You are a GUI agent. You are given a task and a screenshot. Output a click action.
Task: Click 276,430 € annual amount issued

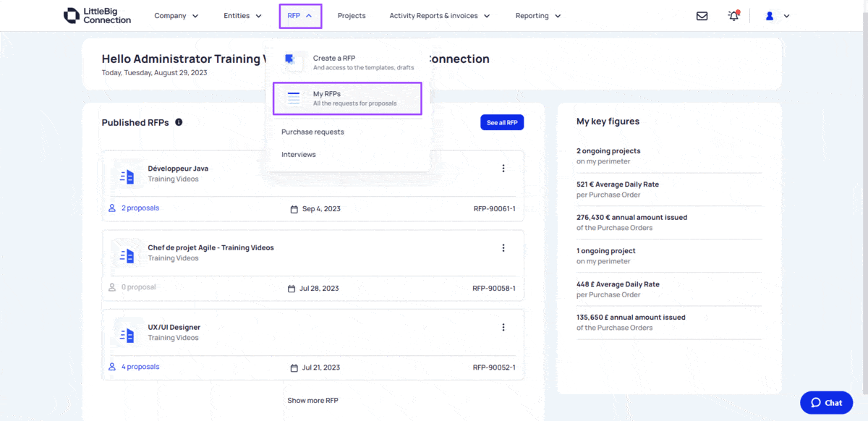click(632, 218)
